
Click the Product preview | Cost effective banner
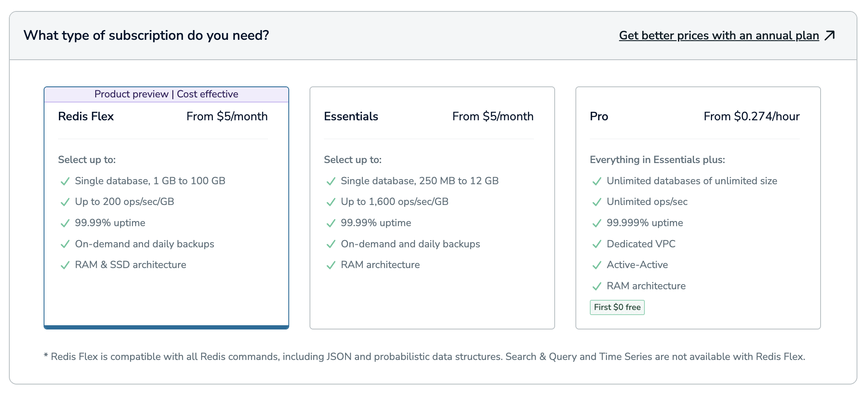point(166,94)
